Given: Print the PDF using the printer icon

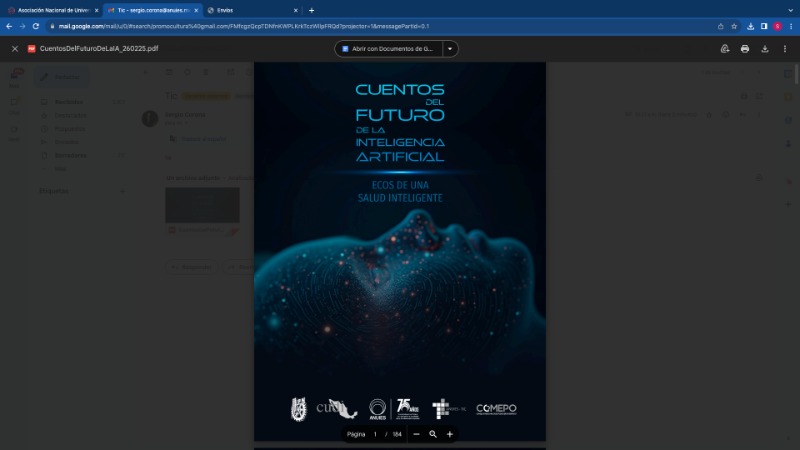Looking at the screenshot, I should coord(745,48).
